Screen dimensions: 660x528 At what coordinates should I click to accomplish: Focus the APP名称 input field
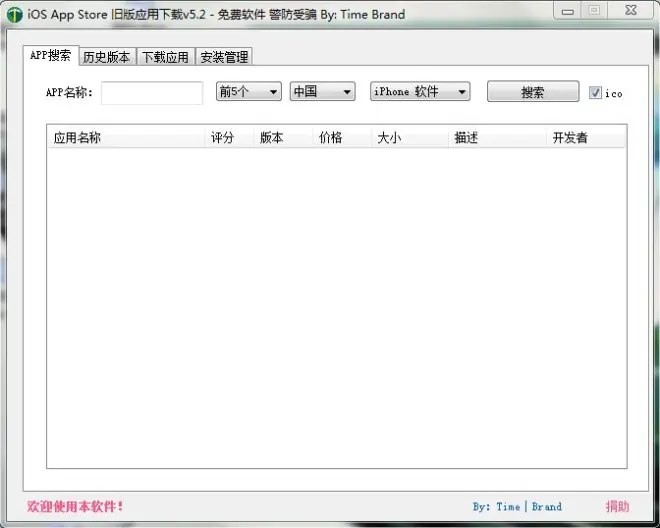[152, 93]
